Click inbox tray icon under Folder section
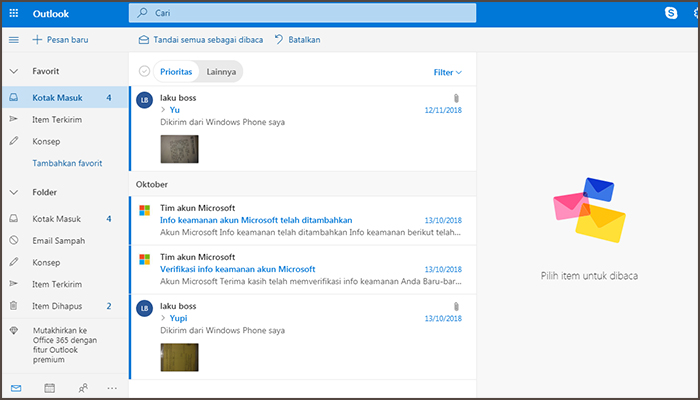The image size is (700, 400). [x=14, y=218]
